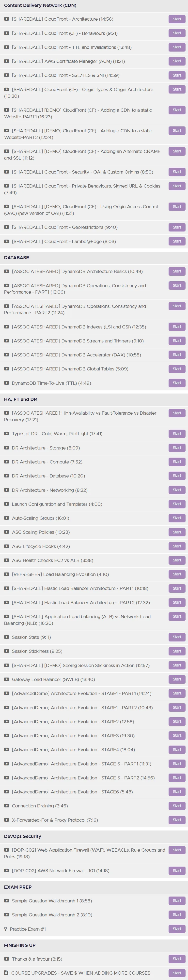Click the lightbulb icon beside Practice Exam #1

5,929
